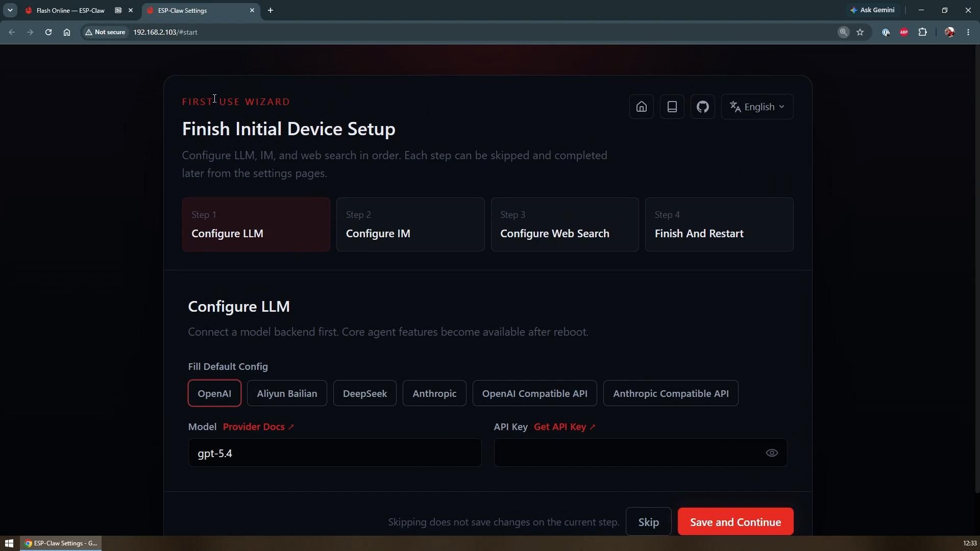980x551 pixels.
Task: Select the Anthropic default config
Action: 434,393
